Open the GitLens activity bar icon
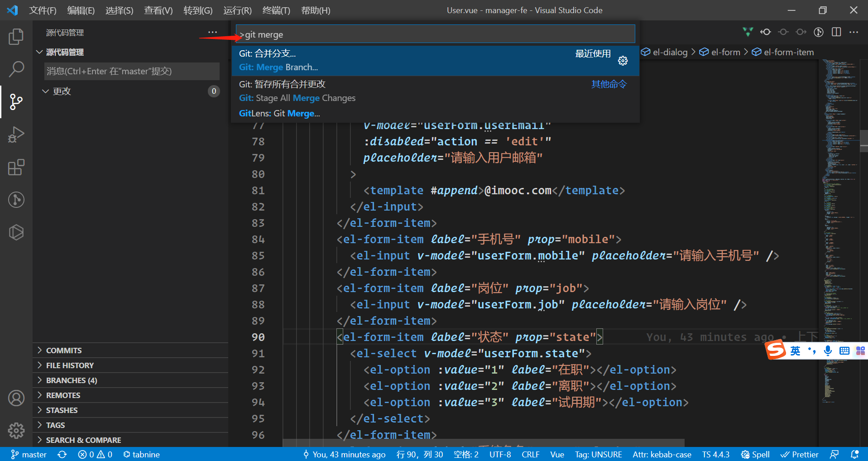 pyautogui.click(x=16, y=200)
